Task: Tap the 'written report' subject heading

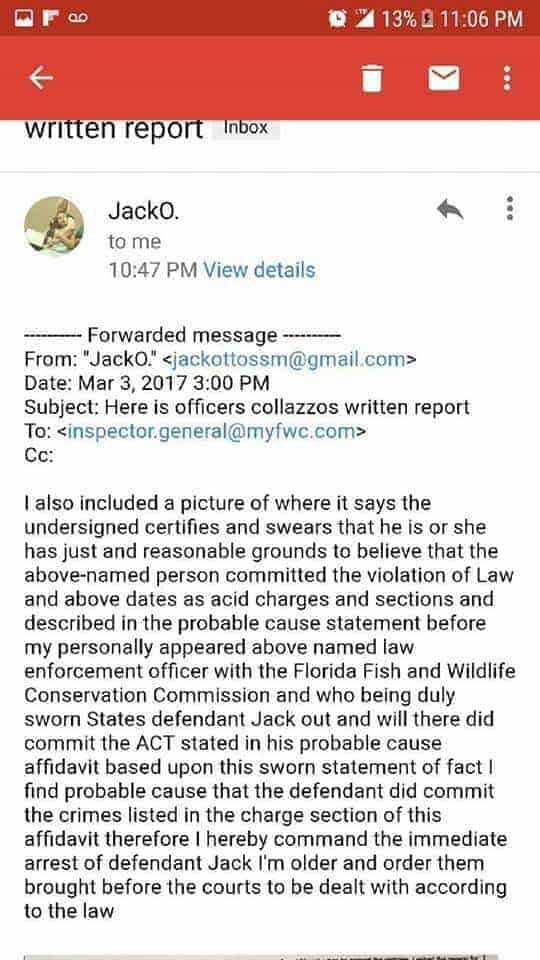Action: tap(114, 129)
